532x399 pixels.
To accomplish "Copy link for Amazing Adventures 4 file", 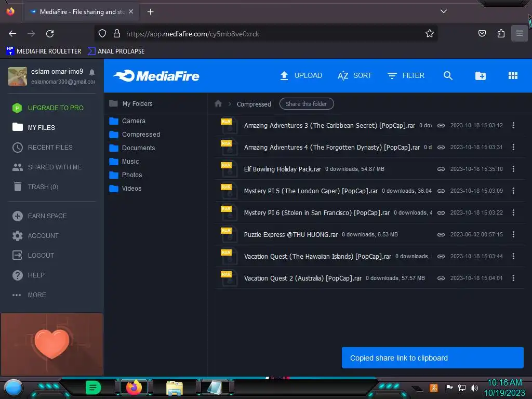I will pos(441,147).
